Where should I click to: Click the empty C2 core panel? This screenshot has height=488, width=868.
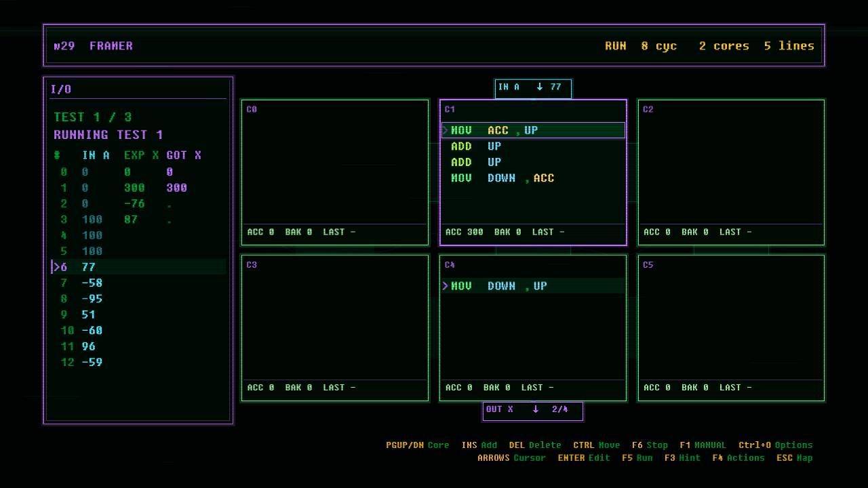click(x=731, y=173)
